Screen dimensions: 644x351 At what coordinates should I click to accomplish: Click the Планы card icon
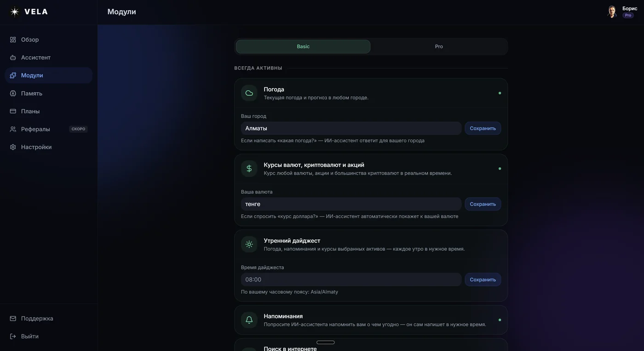pyautogui.click(x=13, y=111)
